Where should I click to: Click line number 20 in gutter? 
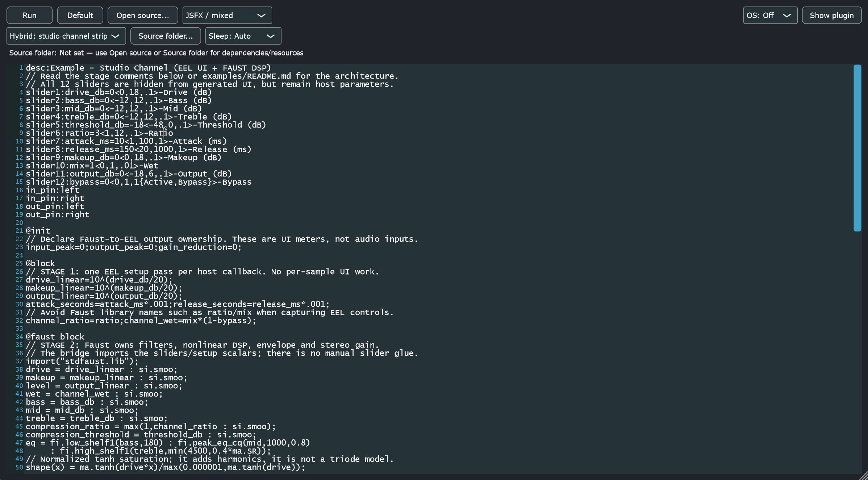19,222
